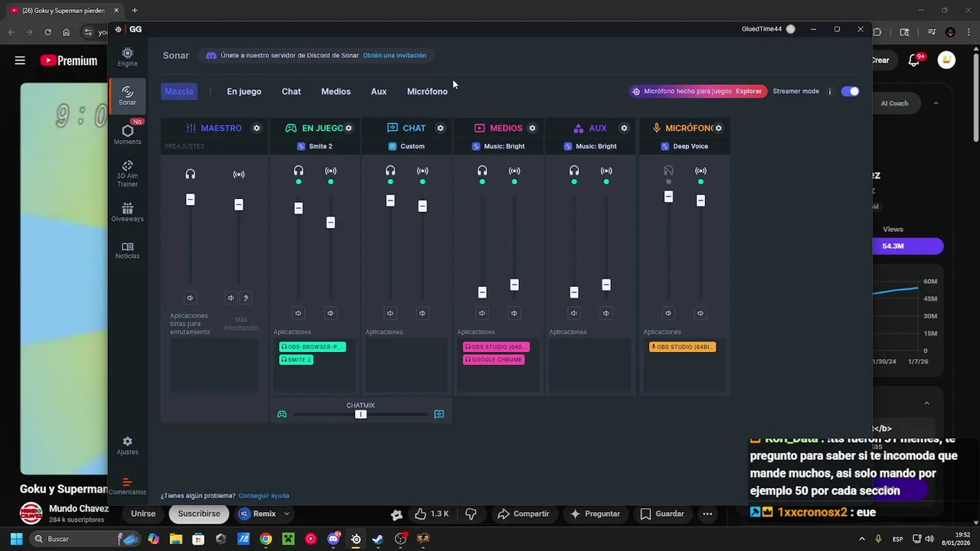Screen dimensions: 980x551
Task: Open the En Juego channel gear settings
Action: click(x=348, y=128)
